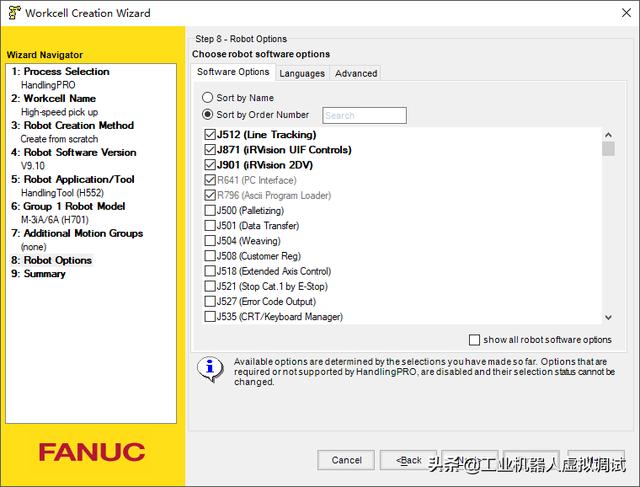Open the Languages tab
The width and height of the screenshot is (640, 487).
click(302, 73)
